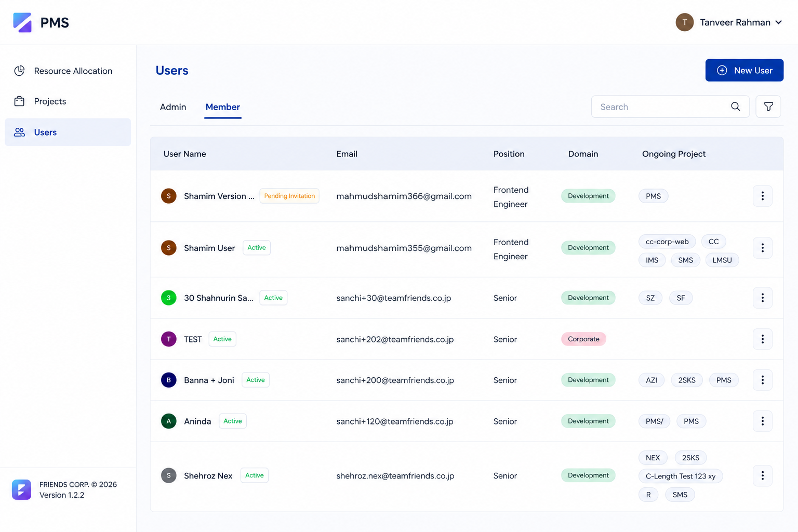This screenshot has height=532, width=798.
Task: Click Aninda's green avatar
Action: (x=168, y=421)
